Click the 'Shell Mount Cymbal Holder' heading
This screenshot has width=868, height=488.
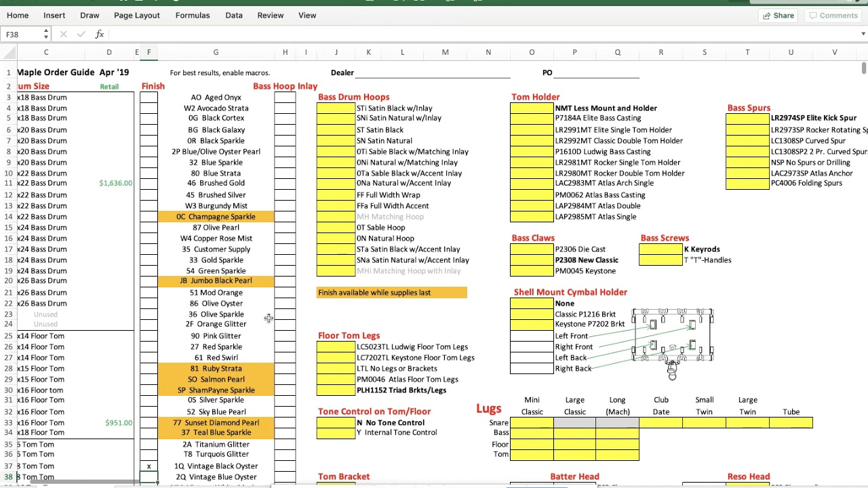click(570, 292)
